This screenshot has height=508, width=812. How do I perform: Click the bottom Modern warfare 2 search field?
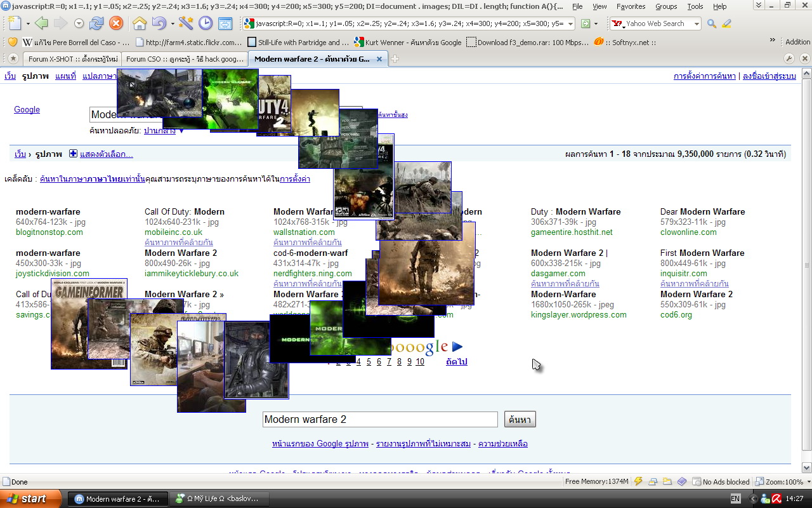(380, 420)
